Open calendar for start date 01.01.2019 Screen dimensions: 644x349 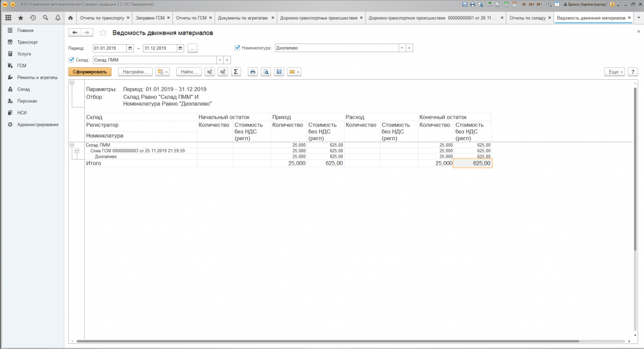pyautogui.click(x=130, y=48)
